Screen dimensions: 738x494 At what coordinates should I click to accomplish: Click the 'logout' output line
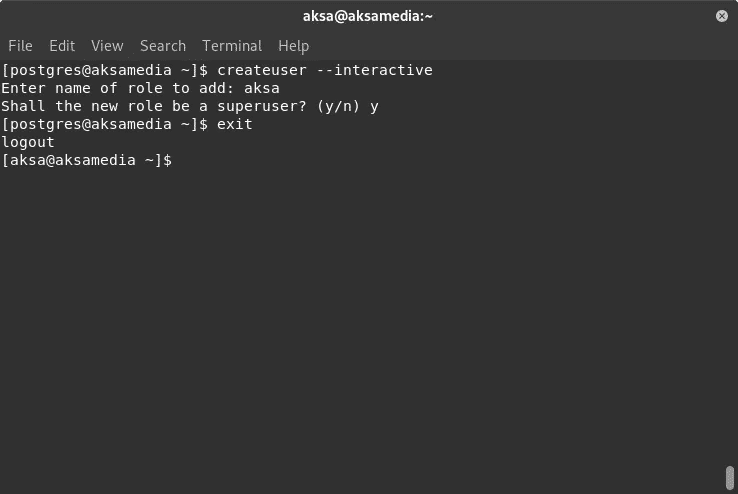click(x=28, y=143)
